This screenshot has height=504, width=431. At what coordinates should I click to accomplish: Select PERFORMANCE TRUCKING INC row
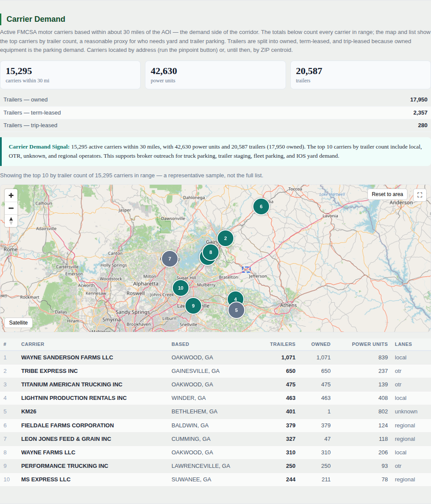pos(215,466)
